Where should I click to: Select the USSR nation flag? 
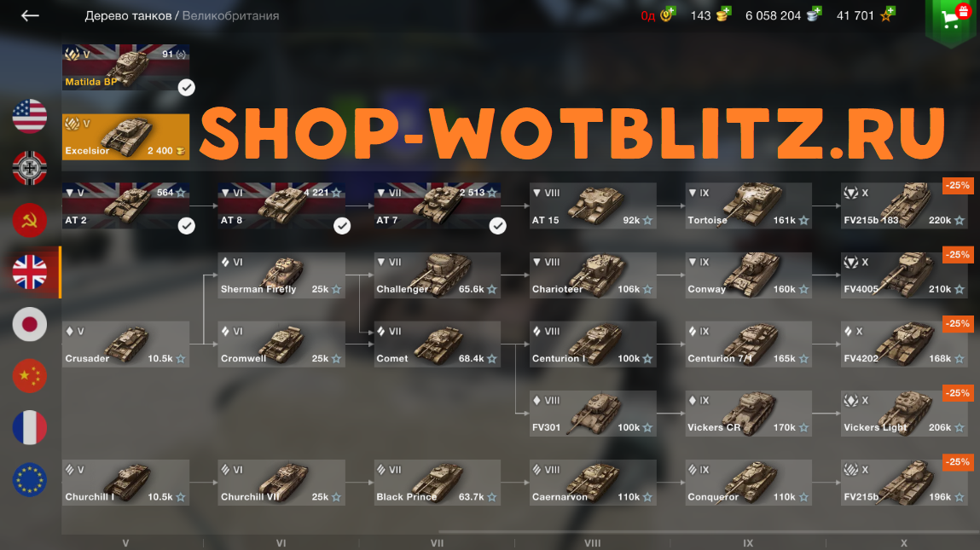pyautogui.click(x=29, y=220)
